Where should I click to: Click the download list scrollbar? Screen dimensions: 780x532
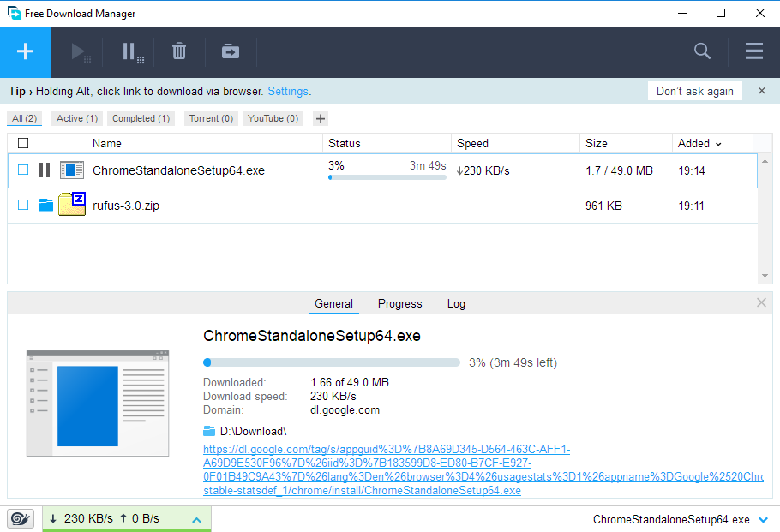click(765, 214)
